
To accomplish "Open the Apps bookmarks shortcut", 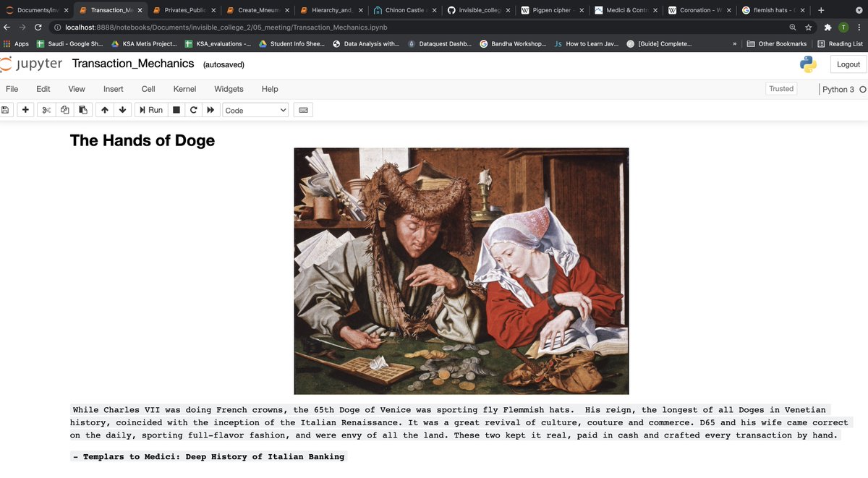I will pos(16,43).
